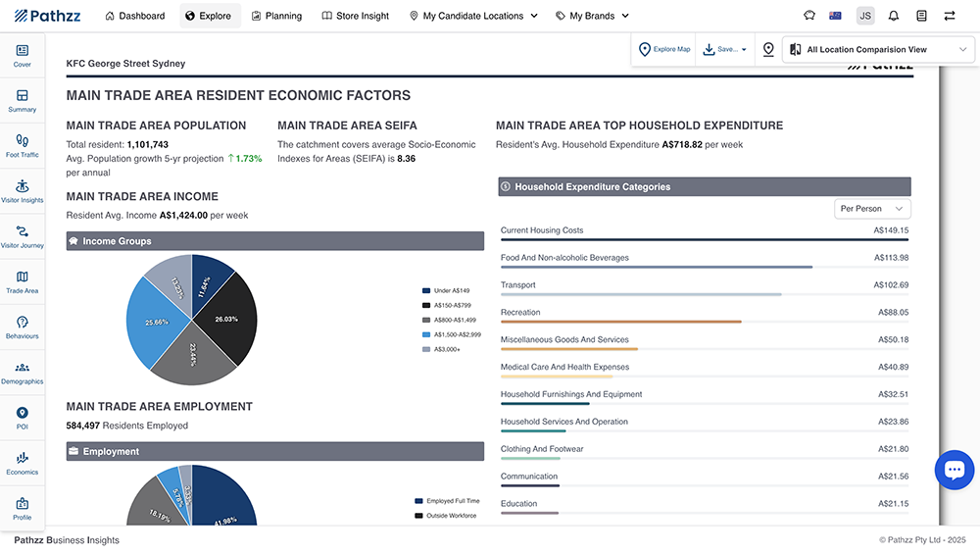Image resolution: width=980 pixels, height=554 pixels.
Task: Open the Store Insight menu item
Action: point(355,16)
